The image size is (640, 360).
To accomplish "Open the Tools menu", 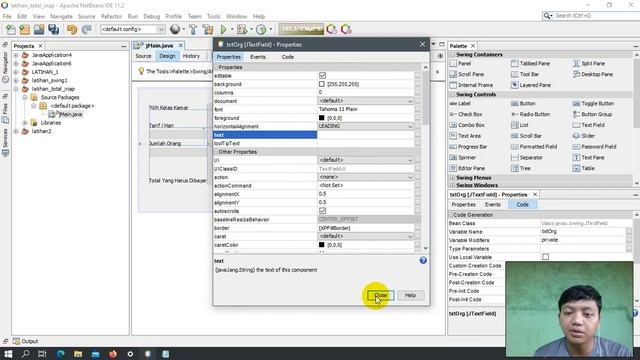I will [x=213, y=16].
